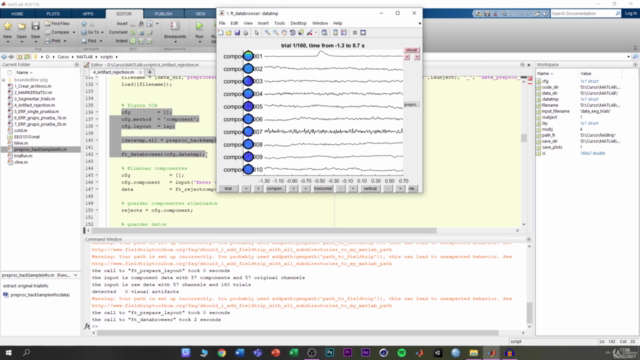Select Zoom Out tool in figure toolbar
Screen dimensions: 640x360
(276, 33)
